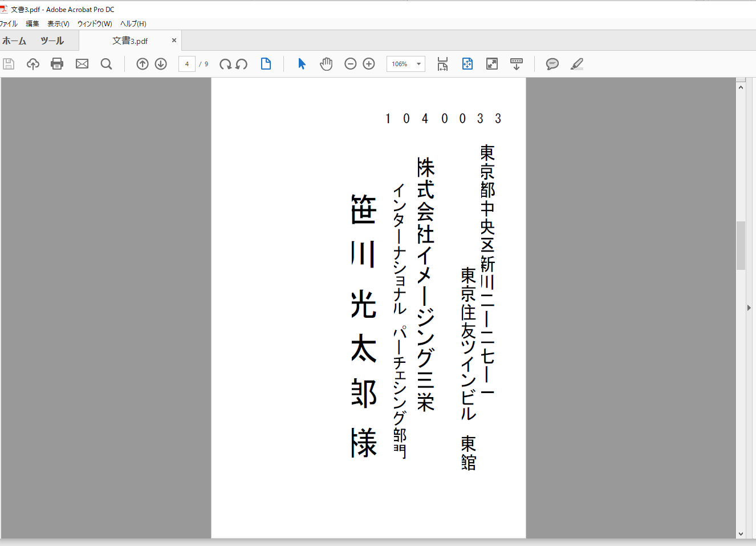
Task: Switch to the ホーム tab
Action: pyautogui.click(x=14, y=41)
